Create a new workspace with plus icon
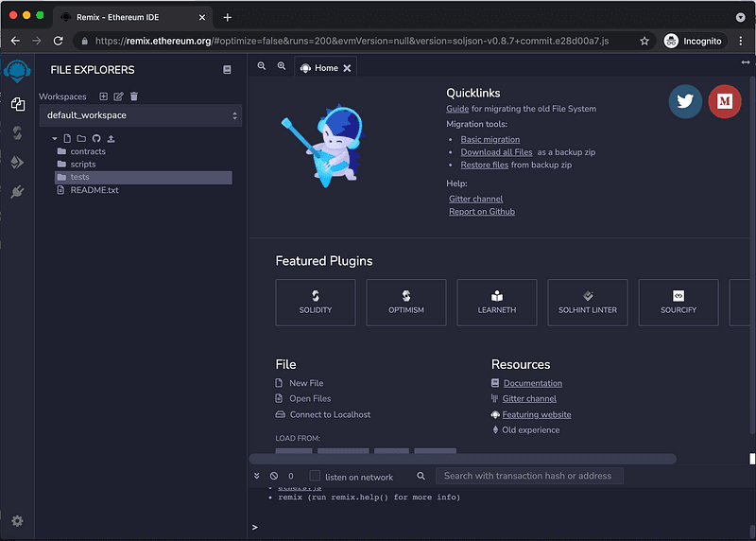Screen dimensions: 756x541 (x=103, y=96)
